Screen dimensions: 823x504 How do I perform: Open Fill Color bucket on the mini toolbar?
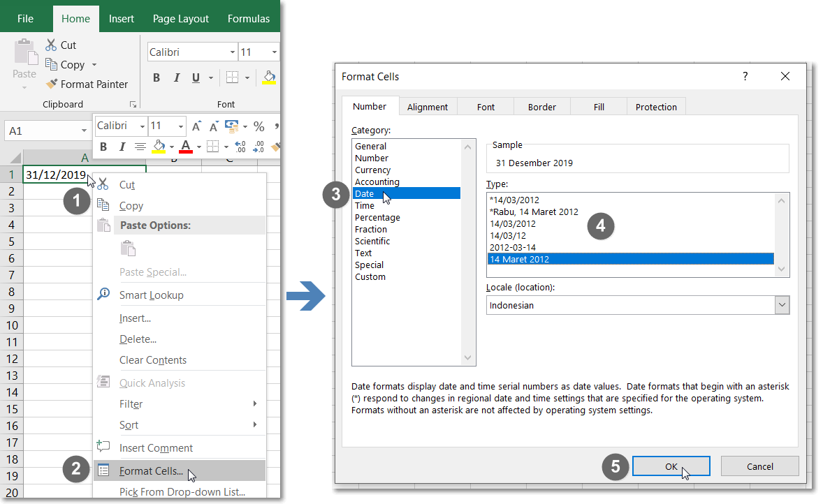pos(160,147)
